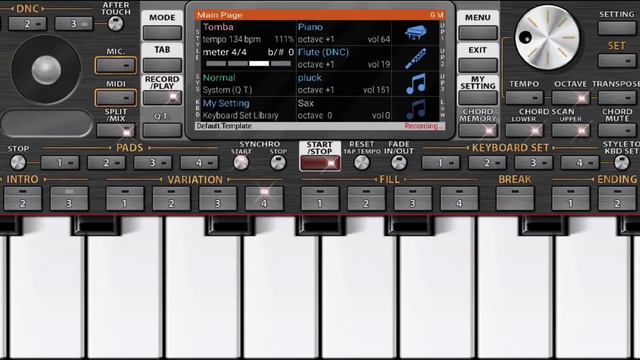Select the Flute (DNC) instrument icon
Viewport: 640px width, 360px height.
pos(416,58)
